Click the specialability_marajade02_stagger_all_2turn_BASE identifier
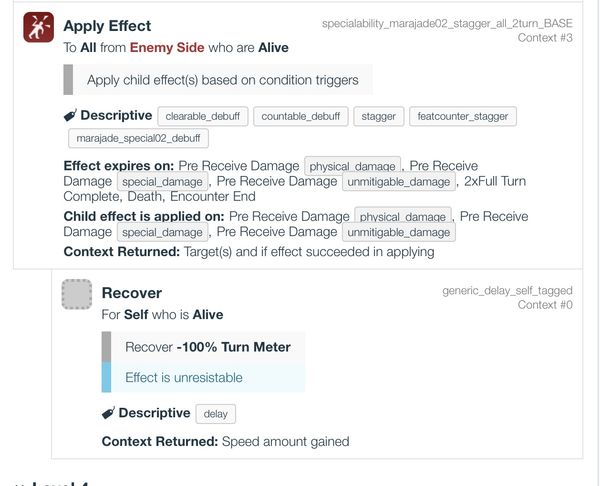The width and height of the screenshot is (600, 486). 447,23
